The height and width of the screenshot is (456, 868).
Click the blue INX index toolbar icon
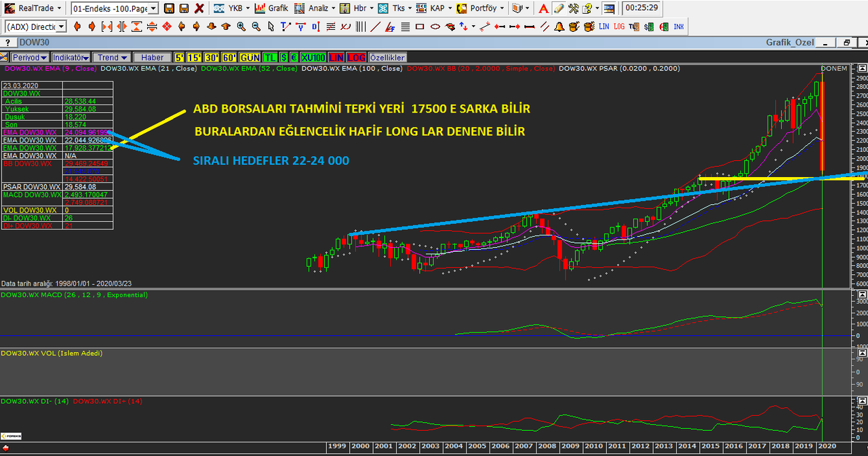[x=679, y=26]
